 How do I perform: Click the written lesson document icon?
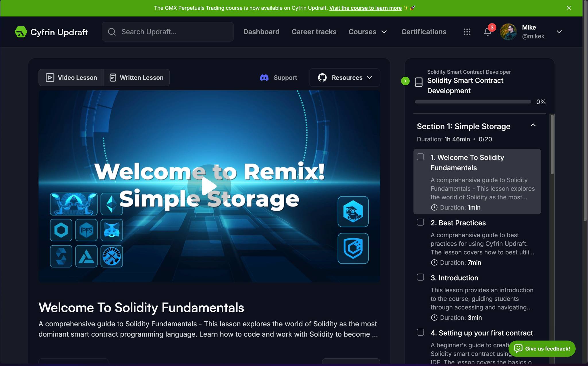[113, 78]
